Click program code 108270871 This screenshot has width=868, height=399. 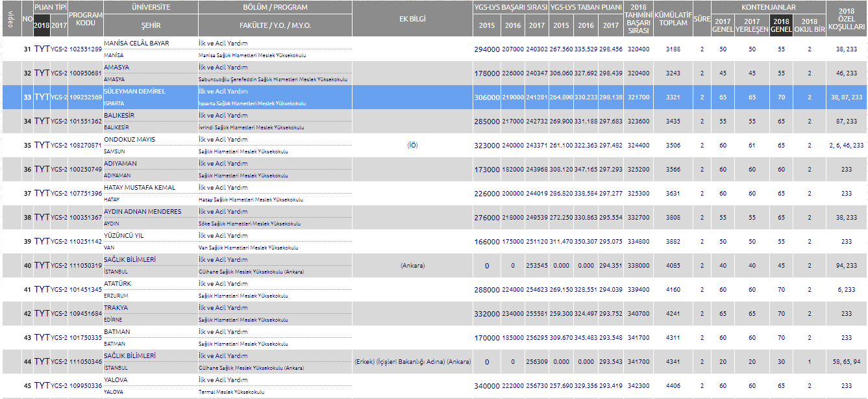coord(85,145)
